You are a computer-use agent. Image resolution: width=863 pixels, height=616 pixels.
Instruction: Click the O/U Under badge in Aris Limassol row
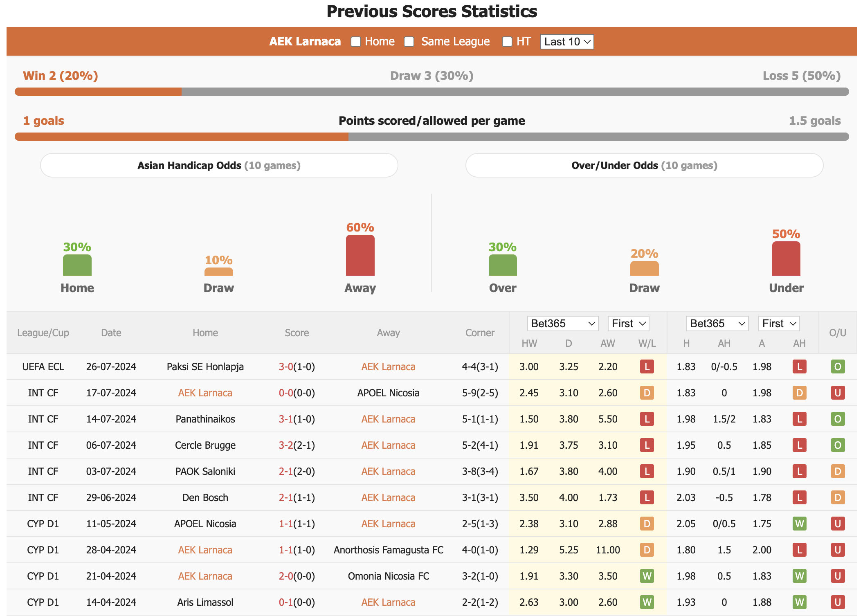[x=838, y=602]
